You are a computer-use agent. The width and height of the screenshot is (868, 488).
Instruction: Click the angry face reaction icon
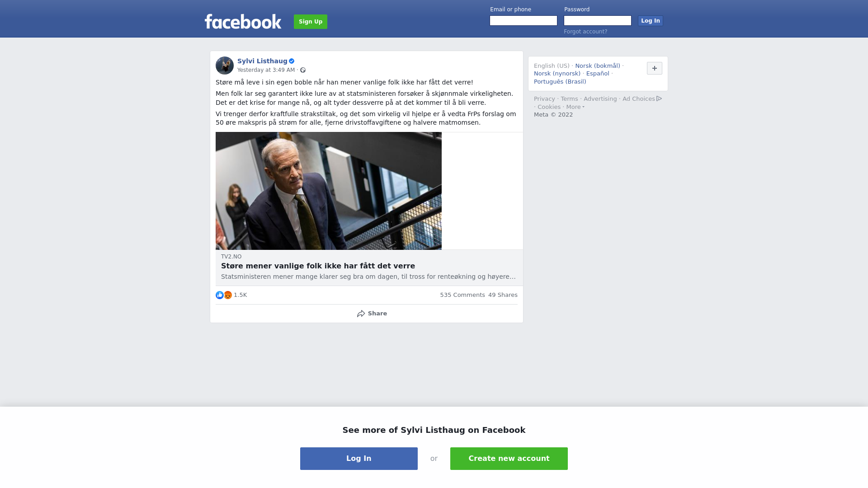(228, 295)
